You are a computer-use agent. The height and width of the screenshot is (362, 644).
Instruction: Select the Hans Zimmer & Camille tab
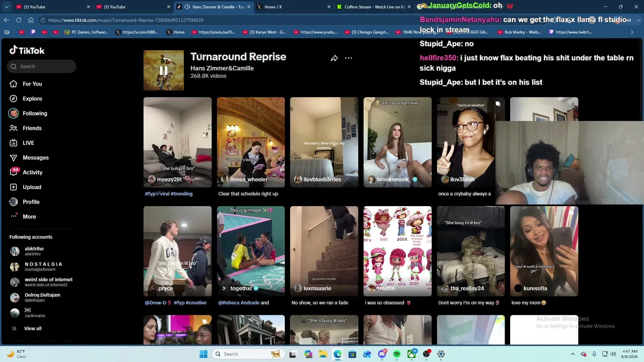pyautogui.click(x=213, y=7)
